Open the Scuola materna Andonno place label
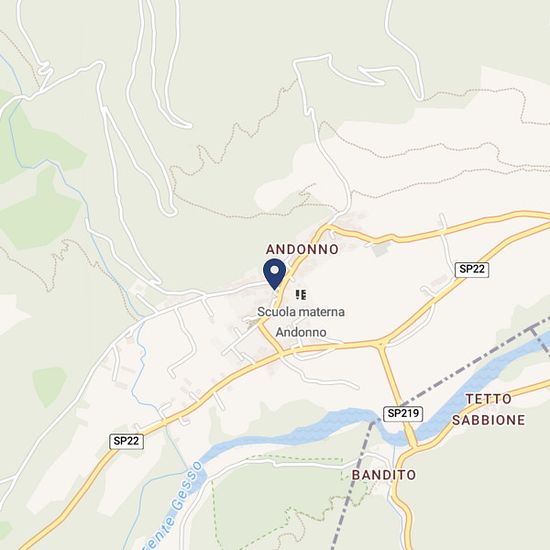 click(301, 322)
